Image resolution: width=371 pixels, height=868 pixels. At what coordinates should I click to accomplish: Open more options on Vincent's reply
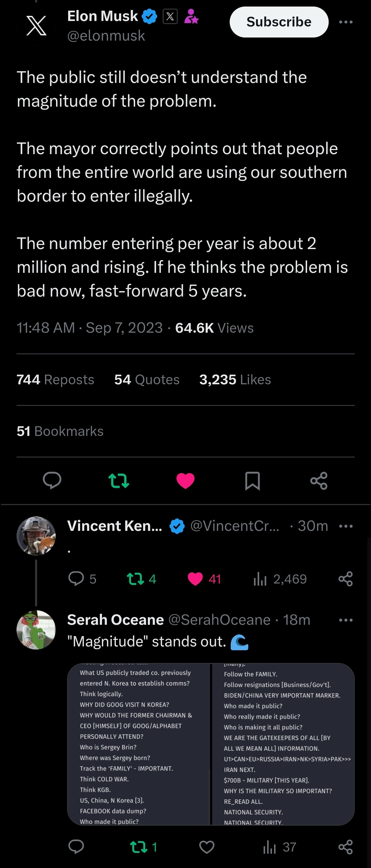[x=346, y=526]
